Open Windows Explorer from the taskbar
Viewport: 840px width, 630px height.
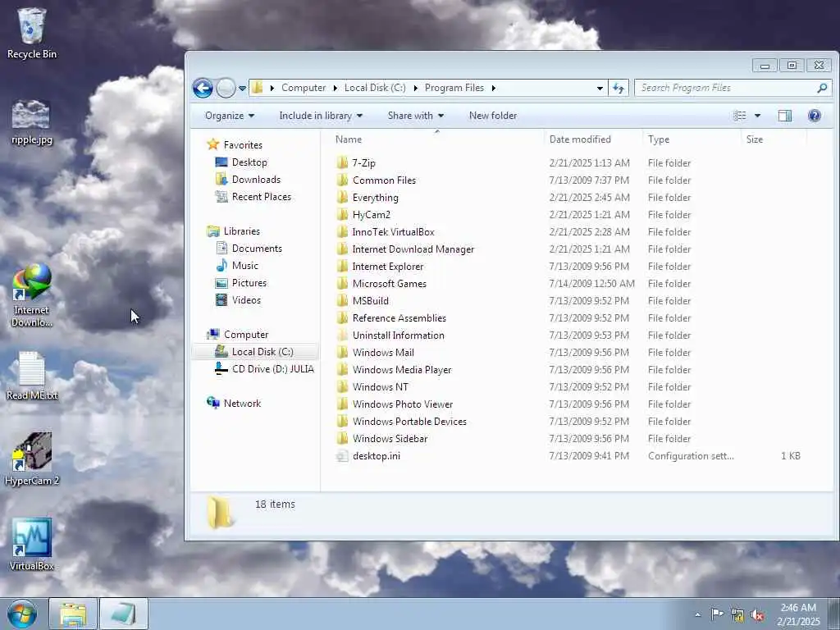[x=73, y=614]
